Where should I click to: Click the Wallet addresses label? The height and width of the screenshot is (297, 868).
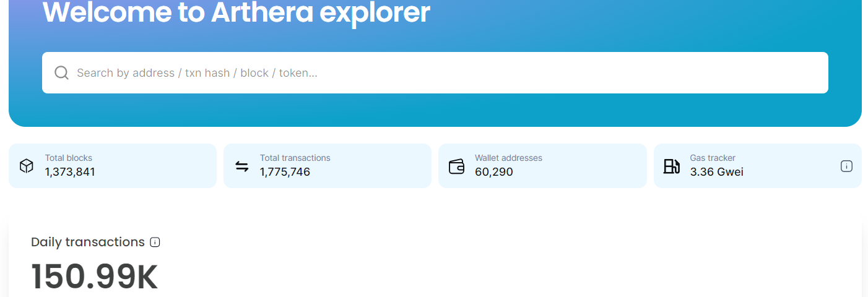pos(508,158)
